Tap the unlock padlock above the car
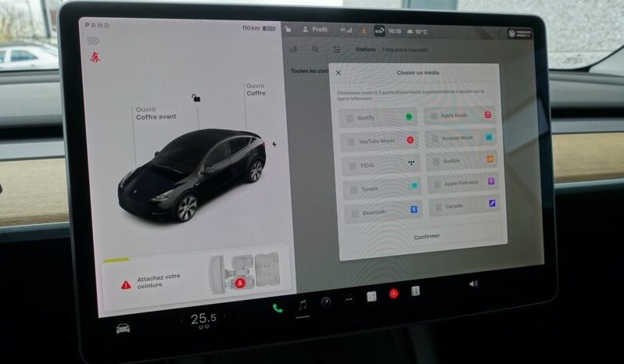Image resolution: width=624 pixels, height=364 pixels. click(x=195, y=98)
